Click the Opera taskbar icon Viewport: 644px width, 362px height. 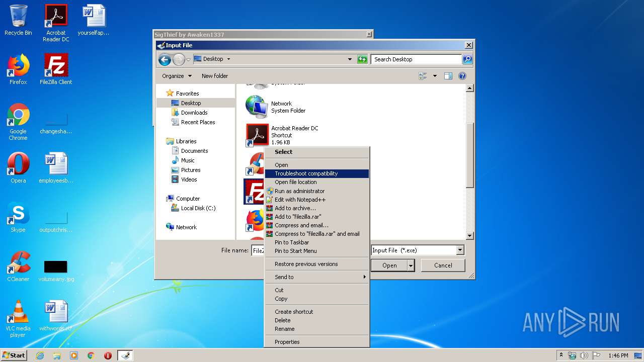click(108, 355)
